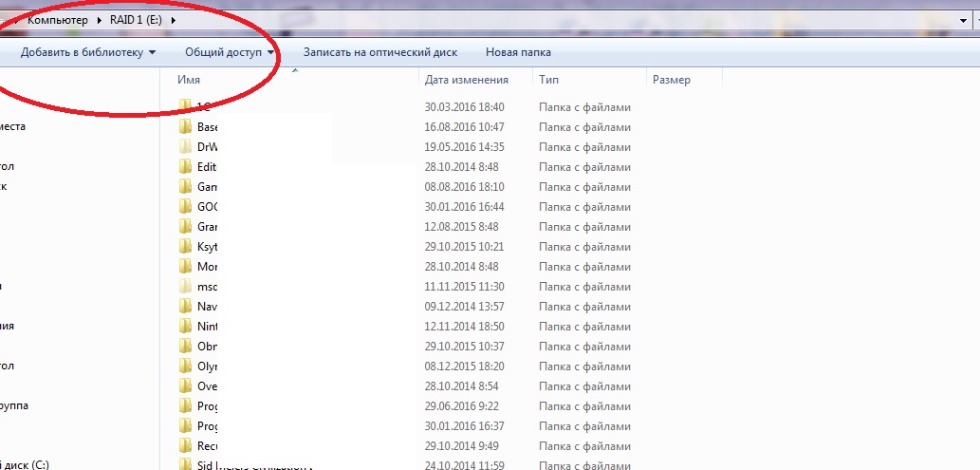
Task: Click the 'RAID 1 (E:)' breadcrumb segment
Action: click(136, 20)
